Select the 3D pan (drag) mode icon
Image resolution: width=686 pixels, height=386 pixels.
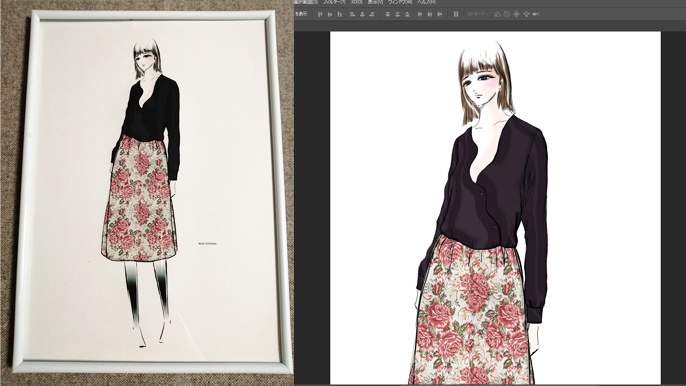click(x=516, y=14)
